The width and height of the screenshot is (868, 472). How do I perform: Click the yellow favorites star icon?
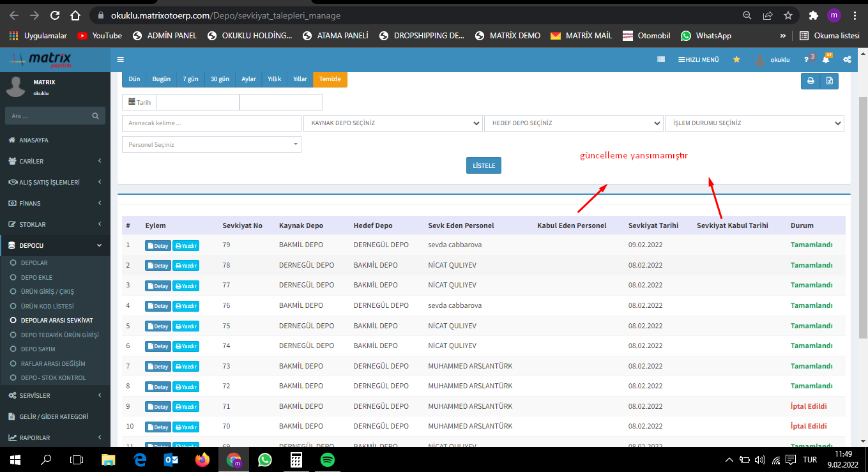coord(736,59)
